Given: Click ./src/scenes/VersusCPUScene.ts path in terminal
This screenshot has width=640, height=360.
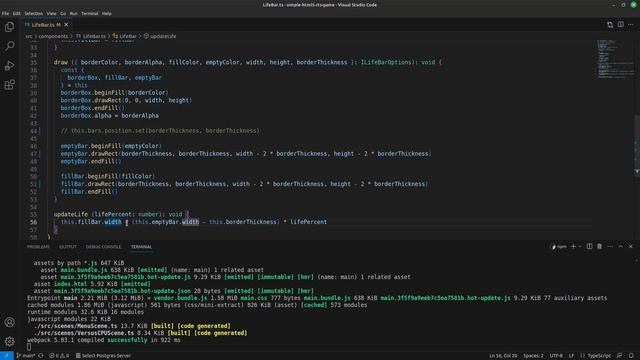Looking at the screenshot, I should pyautogui.click(x=84, y=333).
